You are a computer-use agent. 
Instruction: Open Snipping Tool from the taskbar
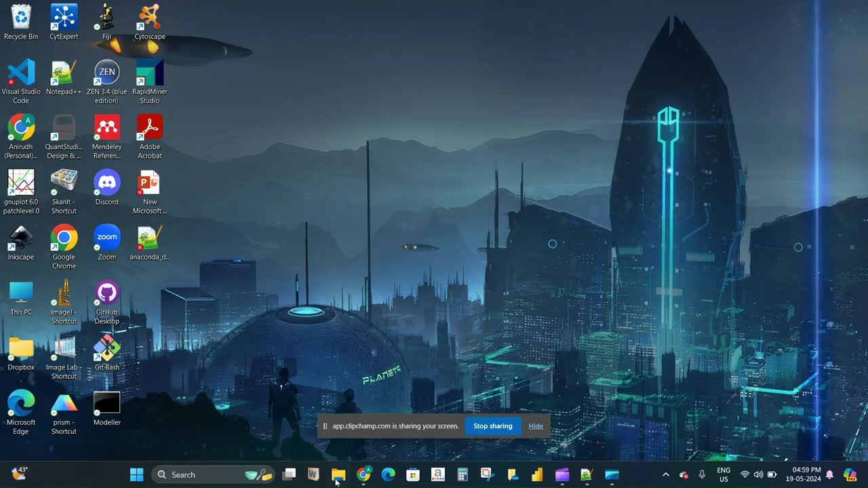[x=487, y=474]
